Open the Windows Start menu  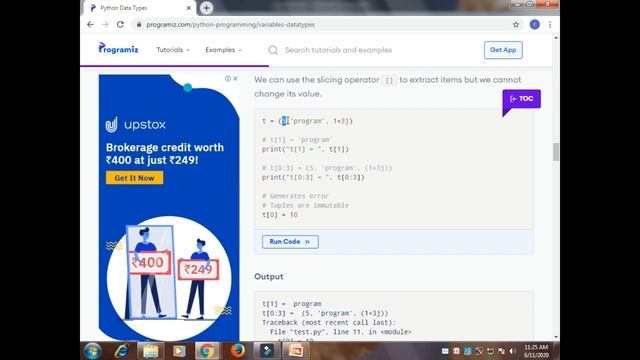click(92, 351)
